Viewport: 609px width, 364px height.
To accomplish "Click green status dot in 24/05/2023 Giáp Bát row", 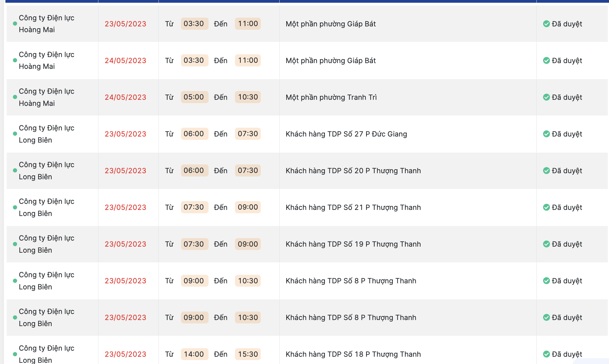I will [x=15, y=60].
